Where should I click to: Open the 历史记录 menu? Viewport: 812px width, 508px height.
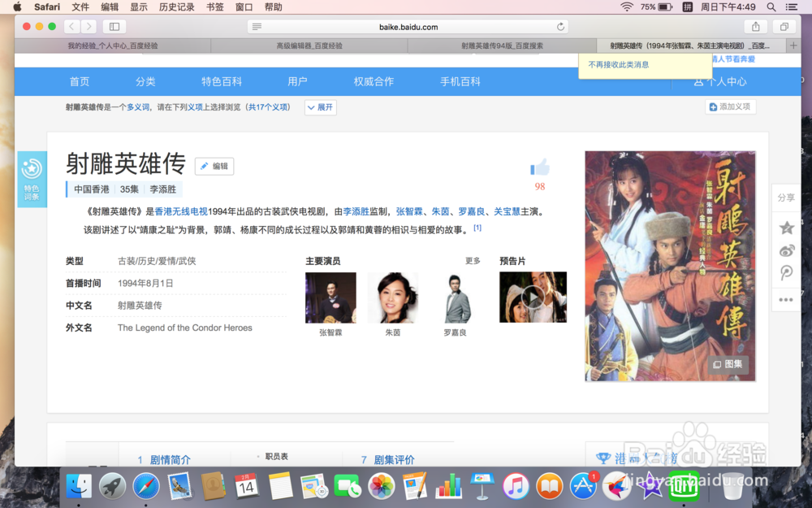click(x=176, y=7)
